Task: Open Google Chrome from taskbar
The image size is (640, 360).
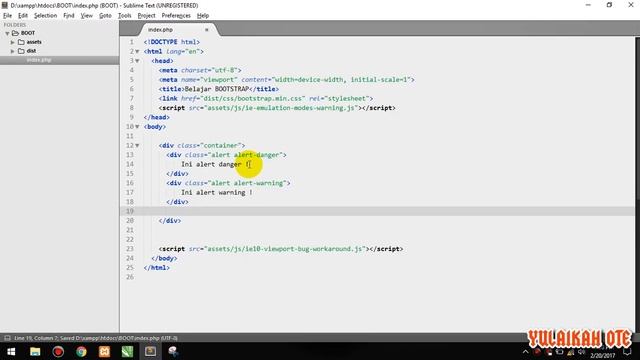Action: [x=81, y=351]
